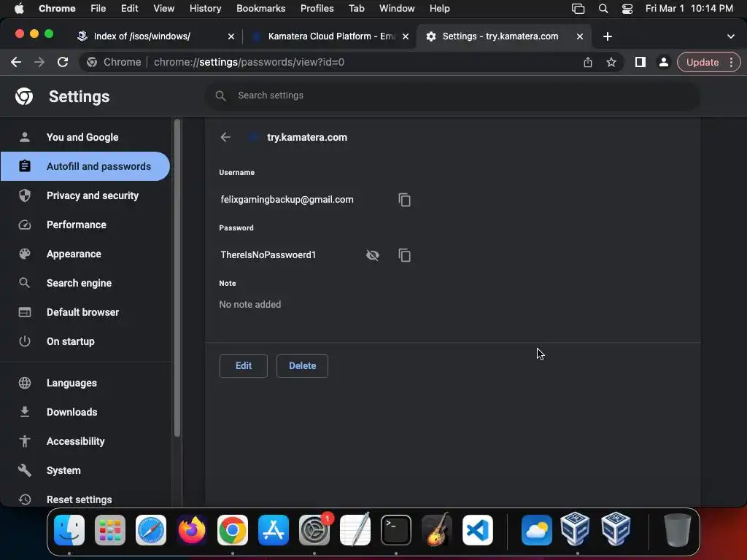Expand the tab search dropdown chevron
This screenshot has height=560, width=747.
click(731, 36)
